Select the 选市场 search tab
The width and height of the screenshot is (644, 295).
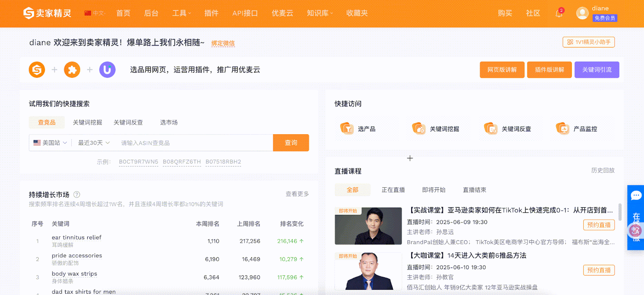click(x=169, y=123)
